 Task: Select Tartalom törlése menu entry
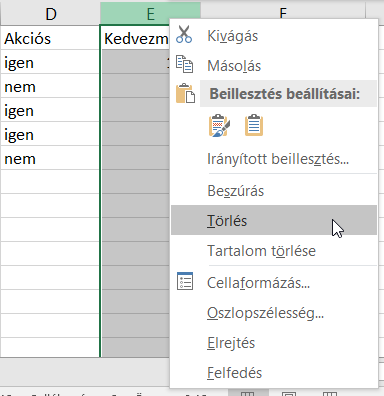(x=274, y=251)
